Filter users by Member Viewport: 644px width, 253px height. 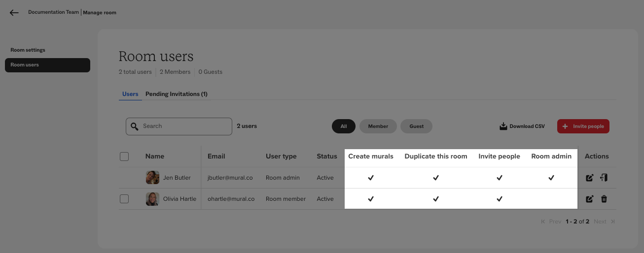click(378, 126)
